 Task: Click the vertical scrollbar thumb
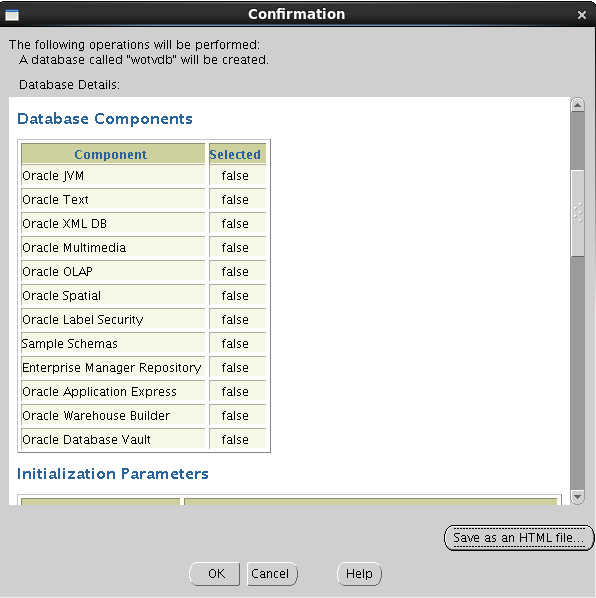[x=577, y=213]
